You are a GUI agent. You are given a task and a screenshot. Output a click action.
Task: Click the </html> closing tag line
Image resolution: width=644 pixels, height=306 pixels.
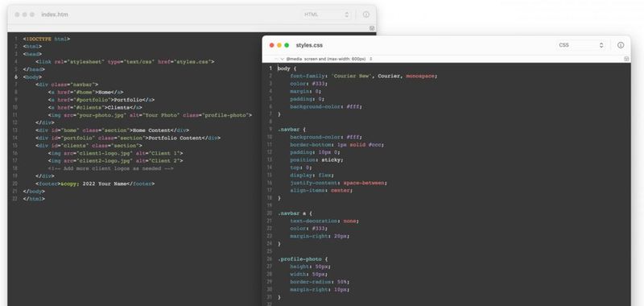34,199
